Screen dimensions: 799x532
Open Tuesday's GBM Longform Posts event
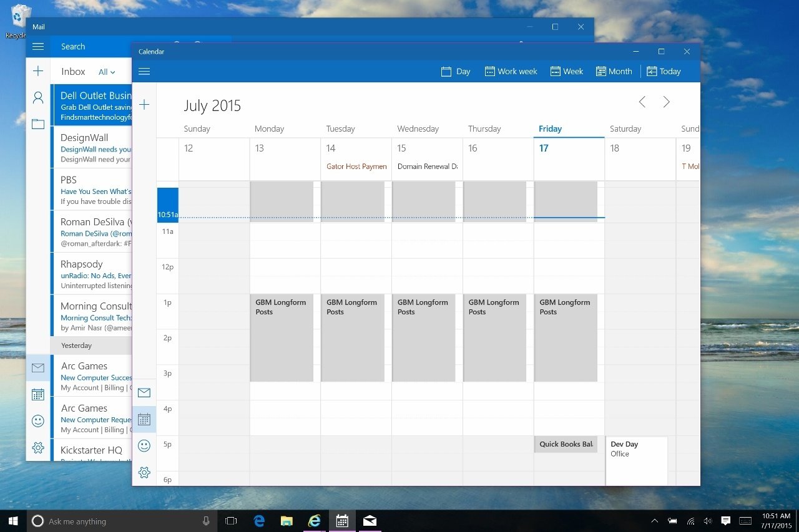[353, 337]
